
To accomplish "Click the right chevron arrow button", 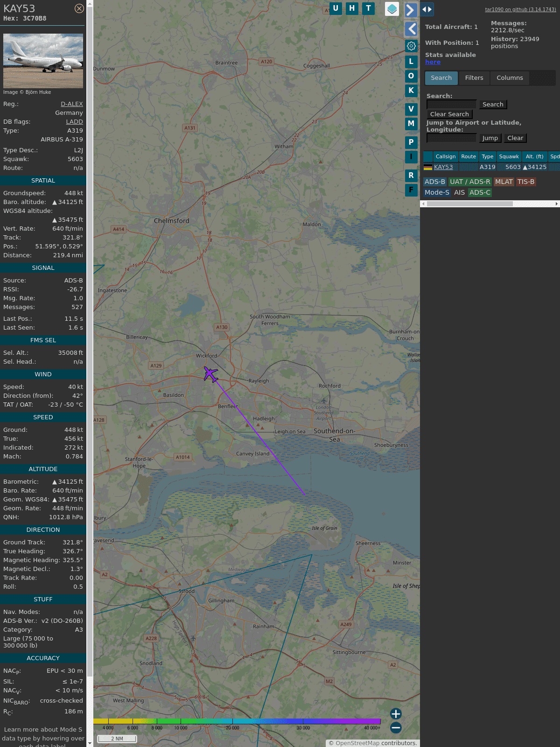I will pyautogui.click(x=411, y=10).
